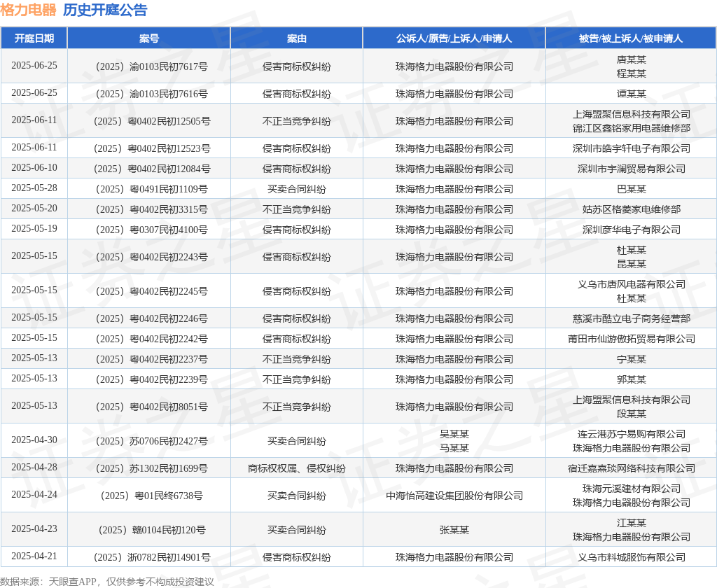Click hearing date 2025-04-30
Viewport: 717px width, 588px height.
tap(34, 440)
